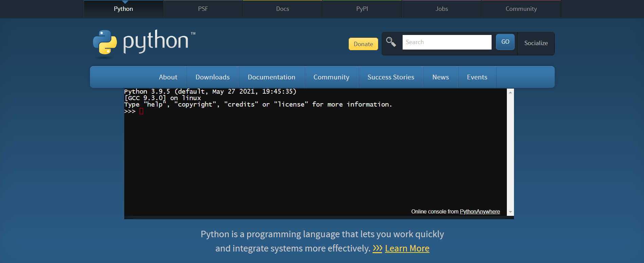Open the About navigation menu
This screenshot has height=263, width=644.
(168, 77)
